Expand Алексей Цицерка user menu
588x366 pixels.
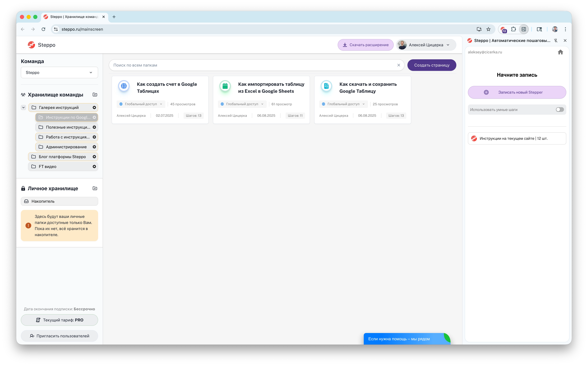tap(426, 45)
